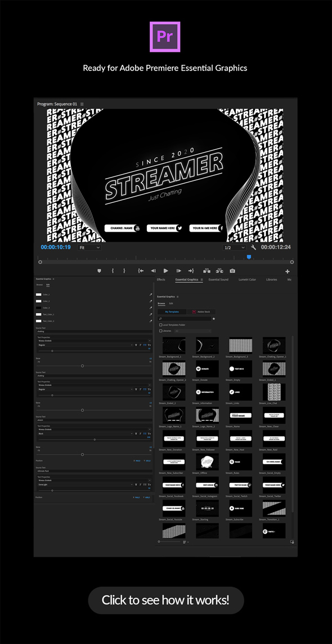Click the blue playhead on the time ruler
The width and height of the screenshot is (332, 644).
tap(249, 257)
